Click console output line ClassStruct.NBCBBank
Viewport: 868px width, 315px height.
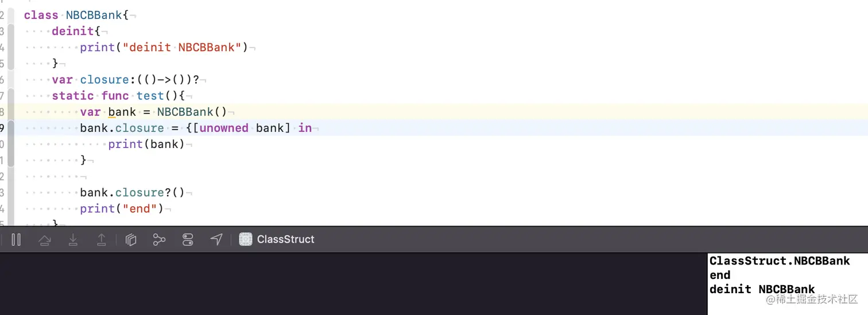pyautogui.click(x=780, y=260)
